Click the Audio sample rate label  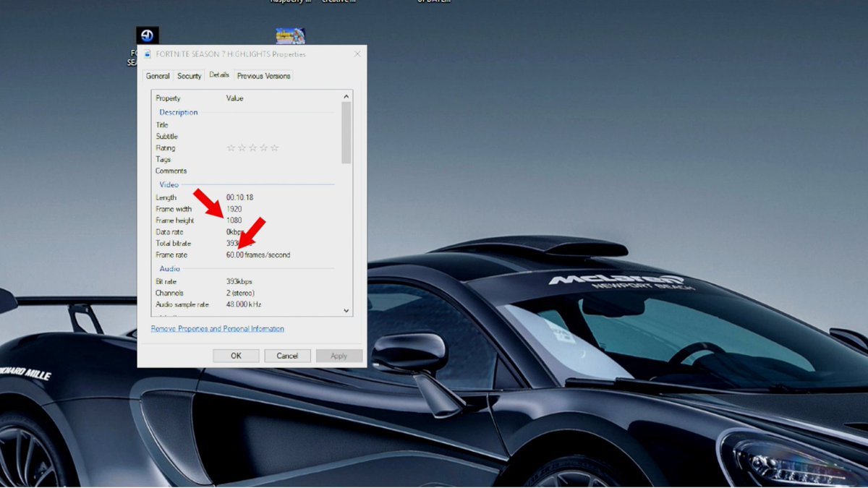(x=182, y=304)
